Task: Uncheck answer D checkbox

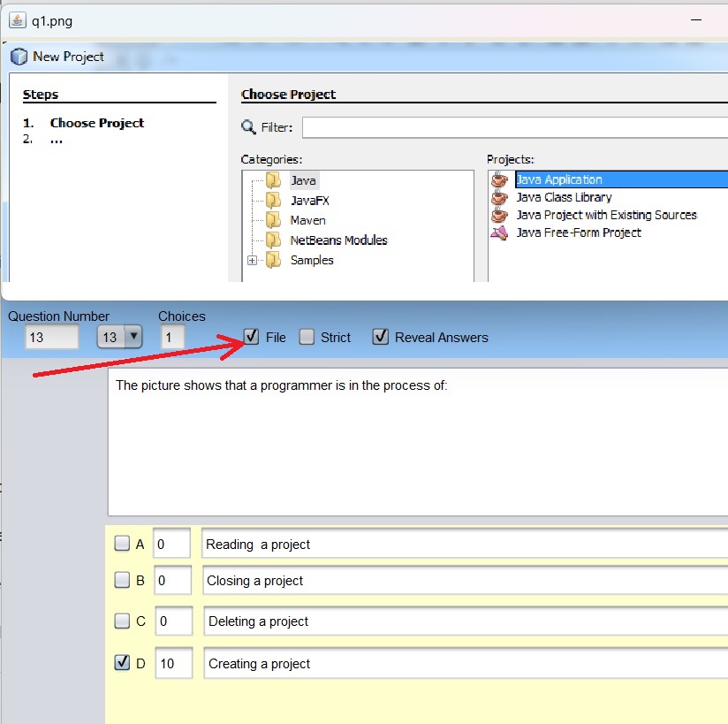Action: pos(122,662)
